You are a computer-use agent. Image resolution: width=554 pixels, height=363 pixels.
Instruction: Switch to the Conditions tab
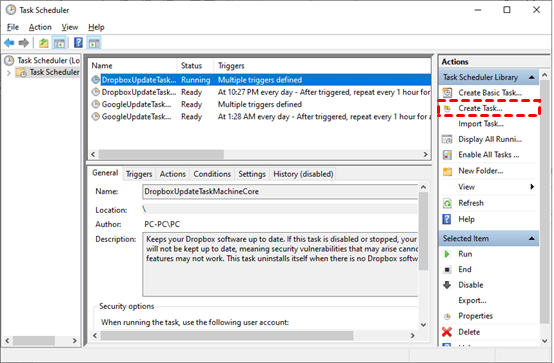tap(212, 174)
